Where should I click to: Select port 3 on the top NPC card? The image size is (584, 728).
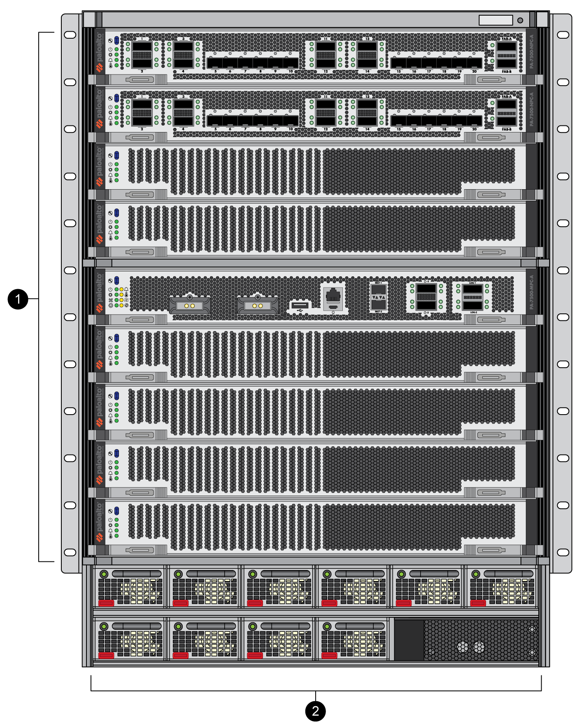click(x=183, y=46)
